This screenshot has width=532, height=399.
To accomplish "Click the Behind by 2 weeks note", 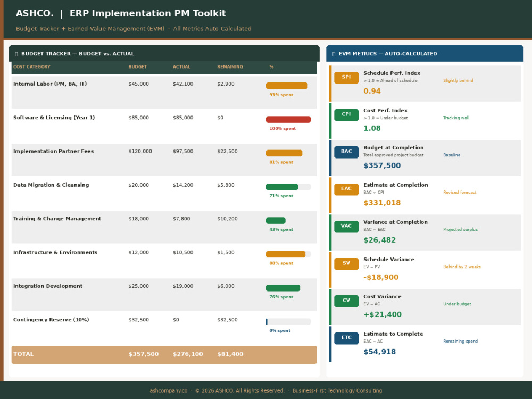I will click(462, 267).
